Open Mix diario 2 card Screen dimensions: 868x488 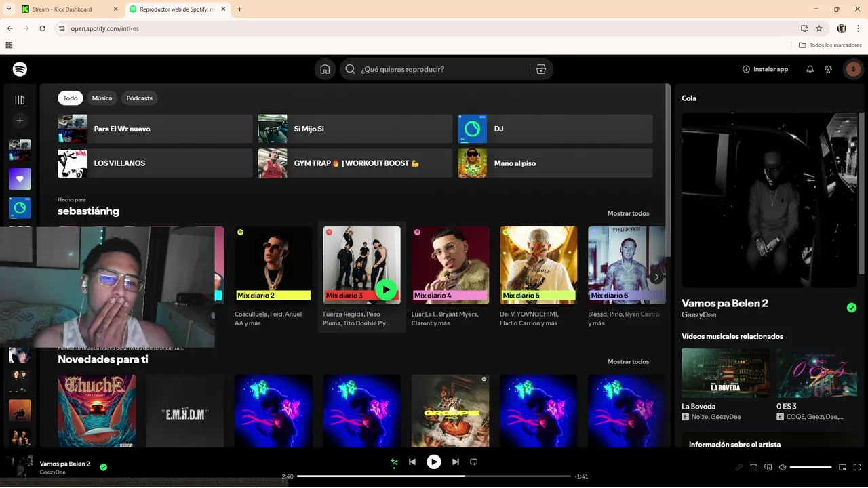273,278
